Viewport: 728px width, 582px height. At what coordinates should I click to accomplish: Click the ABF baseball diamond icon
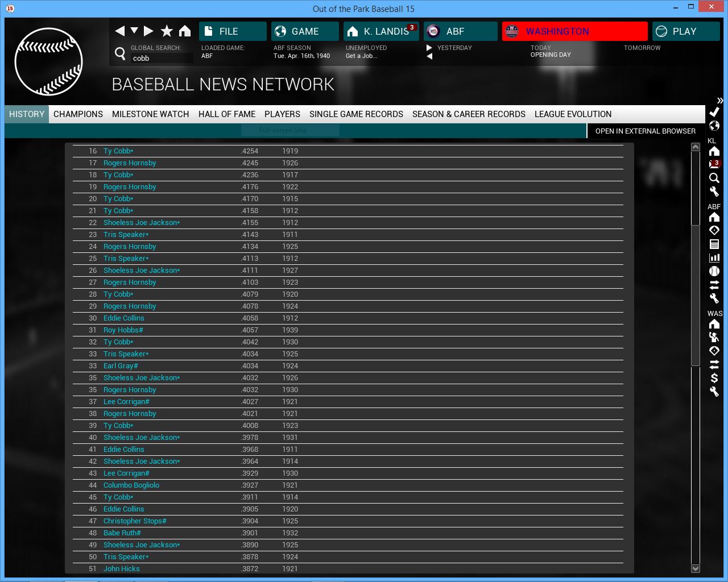point(714,230)
